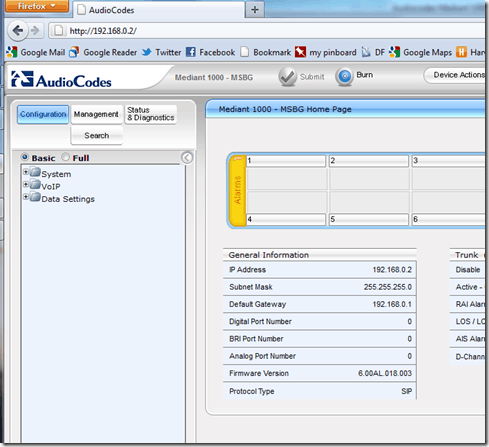Image resolution: width=489 pixels, height=447 pixels.
Task: Select the Basic radio button
Action: tap(25, 157)
